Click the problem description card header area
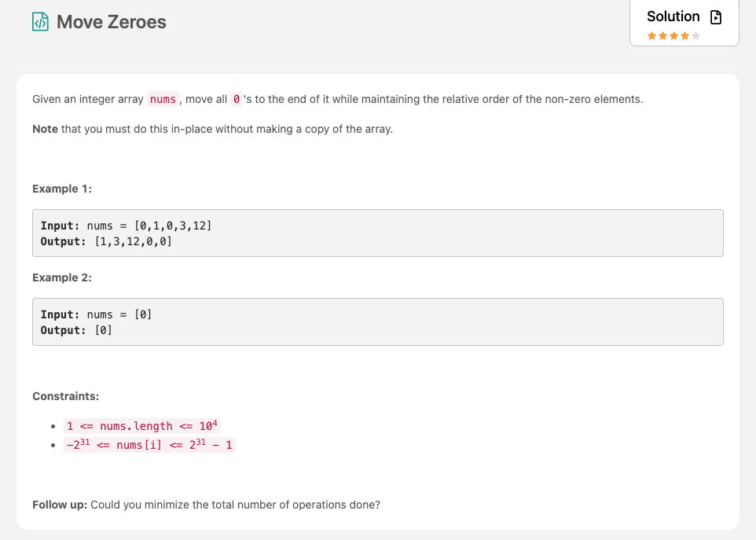 [x=377, y=99]
